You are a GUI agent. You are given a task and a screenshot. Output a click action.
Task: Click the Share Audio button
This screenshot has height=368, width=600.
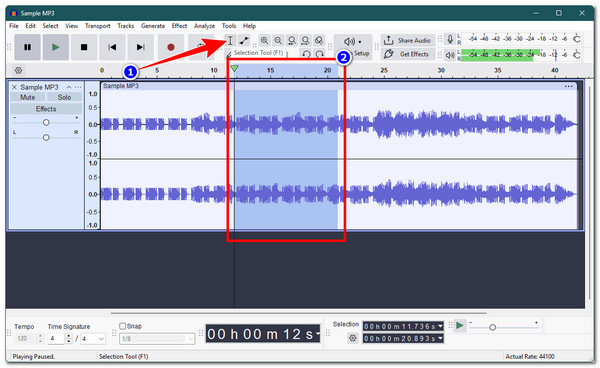click(x=408, y=40)
